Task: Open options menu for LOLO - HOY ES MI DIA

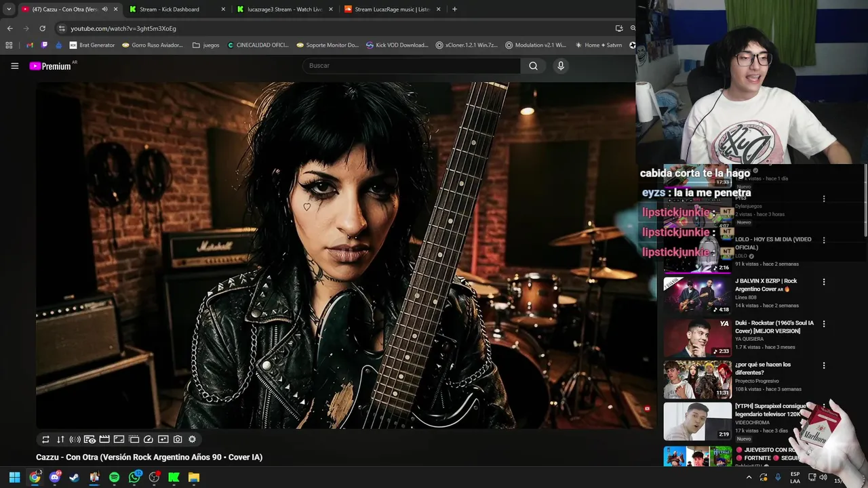Action: click(824, 240)
